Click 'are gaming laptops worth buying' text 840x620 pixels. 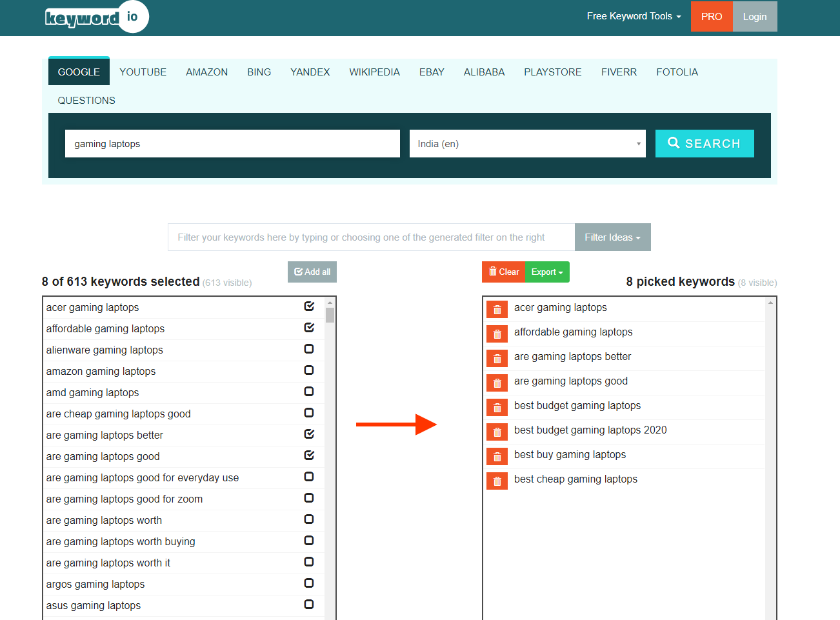click(x=121, y=542)
